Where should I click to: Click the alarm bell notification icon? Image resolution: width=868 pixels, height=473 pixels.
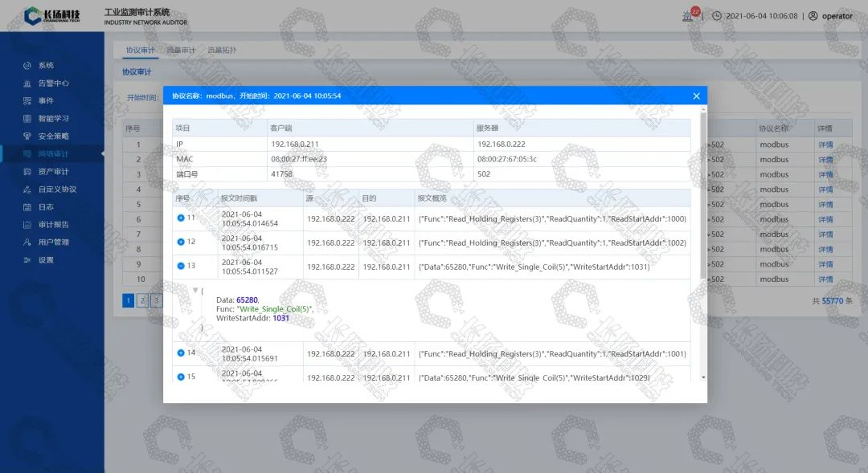tap(688, 16)
